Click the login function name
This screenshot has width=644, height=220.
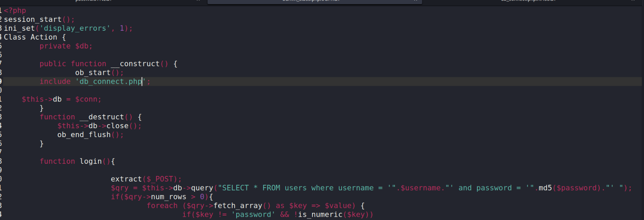point(90,161)
